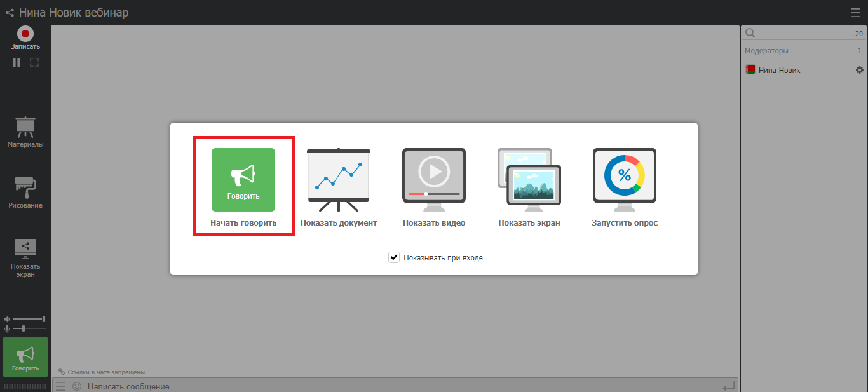This screenshot has height=392, width=868.
Task: Open the 'Показать документ' presentation board icon
Action: [x=338, y=180]
